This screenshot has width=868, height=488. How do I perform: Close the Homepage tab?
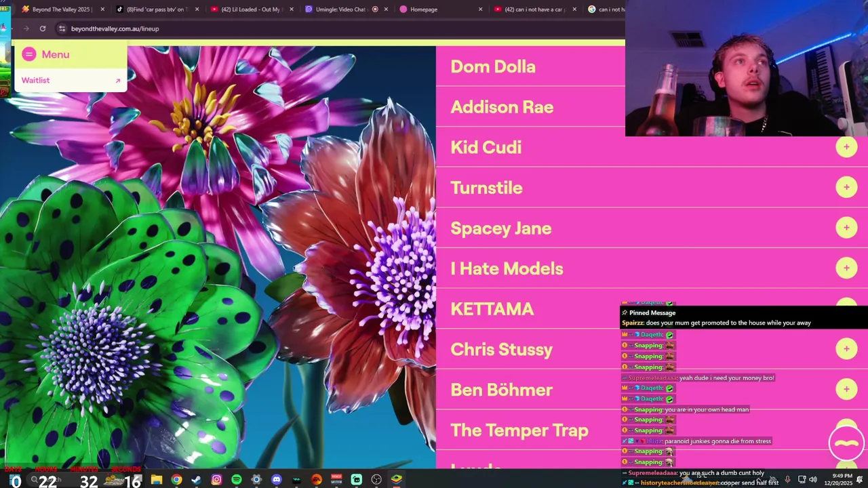click(480, 9)
